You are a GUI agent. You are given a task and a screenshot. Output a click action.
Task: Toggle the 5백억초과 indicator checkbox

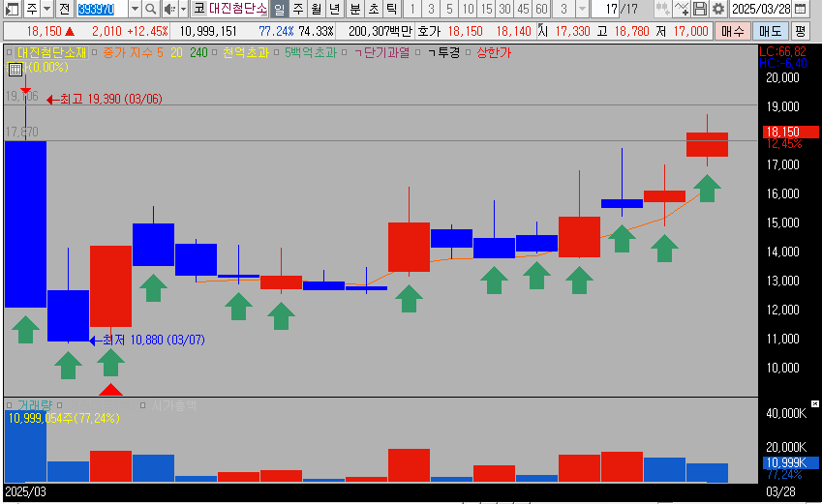[x=276, y=52]
